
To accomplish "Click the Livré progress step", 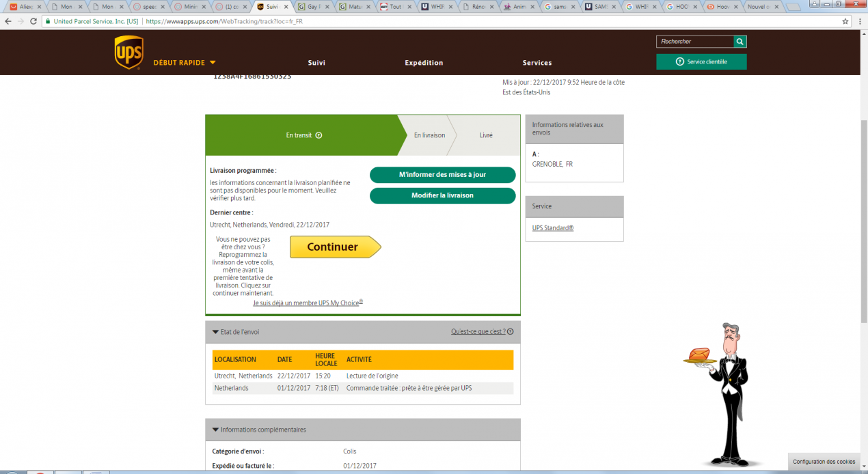I will point(486,135).
